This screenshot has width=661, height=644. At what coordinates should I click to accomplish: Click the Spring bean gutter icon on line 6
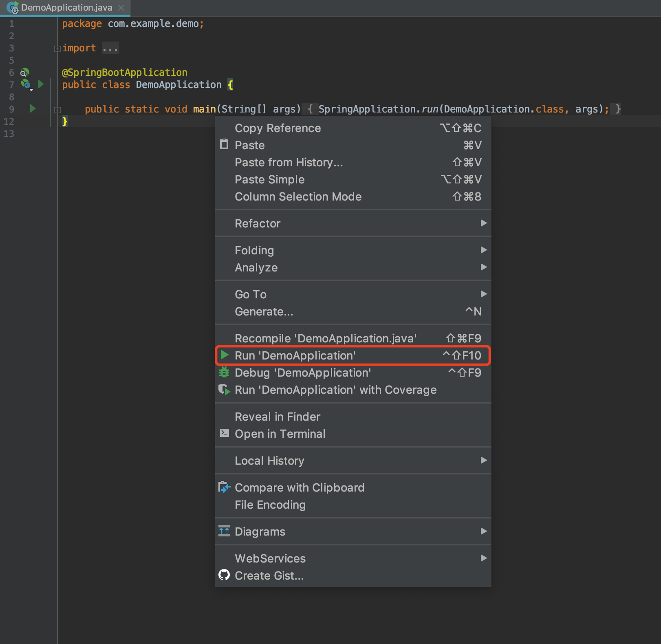pyautogui.click(x=25, y=73)
